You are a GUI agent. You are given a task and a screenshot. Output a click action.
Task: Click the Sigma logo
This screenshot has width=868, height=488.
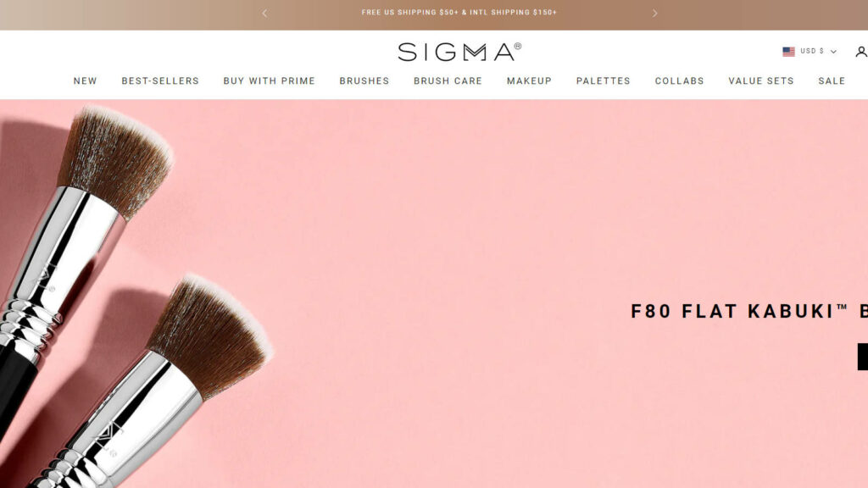pos(459,52)
